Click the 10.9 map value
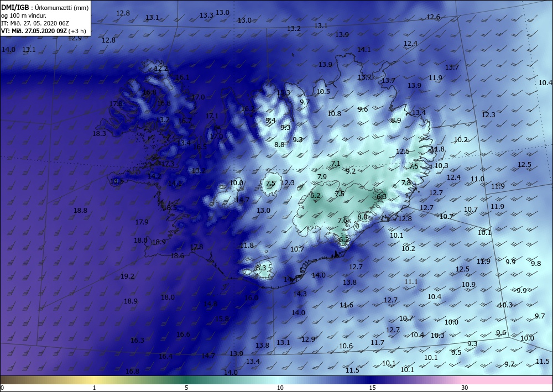This screenshot has height=392, width=553. tap(469, 285)
